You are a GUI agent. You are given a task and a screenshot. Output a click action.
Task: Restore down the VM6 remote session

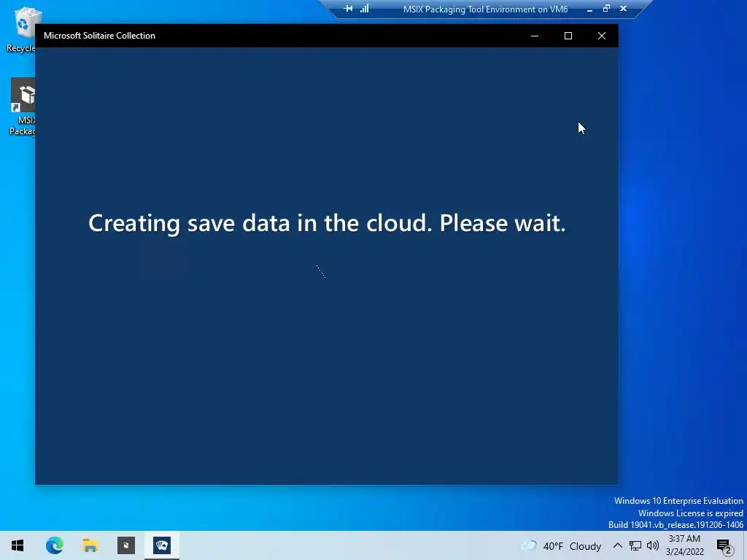[606, 9]
